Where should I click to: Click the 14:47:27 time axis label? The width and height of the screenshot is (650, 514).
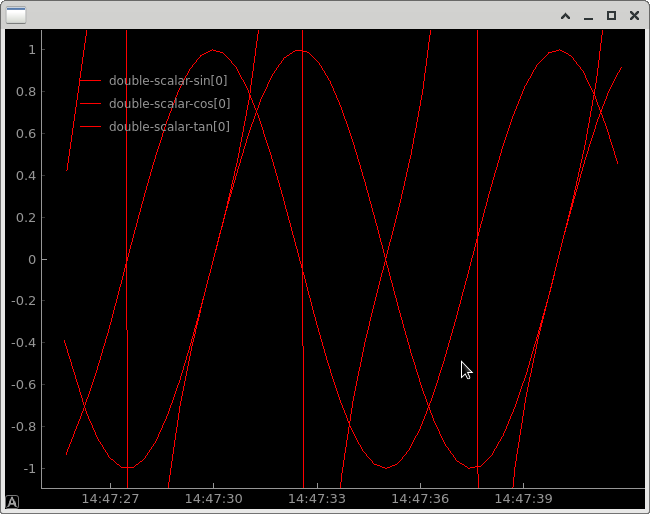coord(110,498)
